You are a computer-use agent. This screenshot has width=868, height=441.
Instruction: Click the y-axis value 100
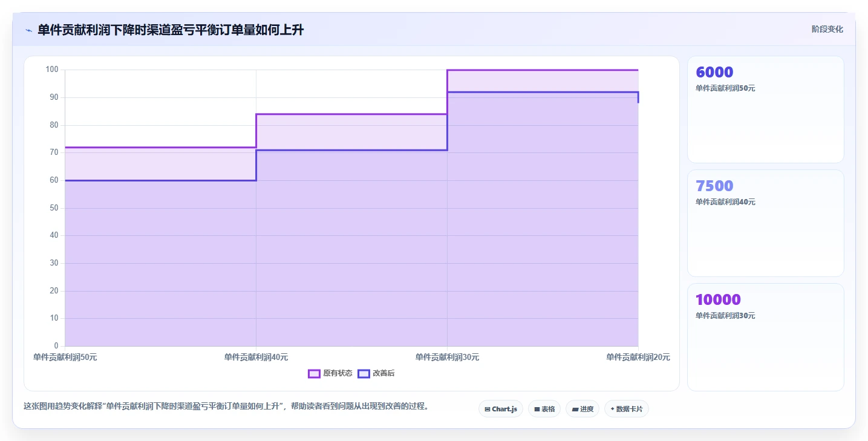(52, 70)
